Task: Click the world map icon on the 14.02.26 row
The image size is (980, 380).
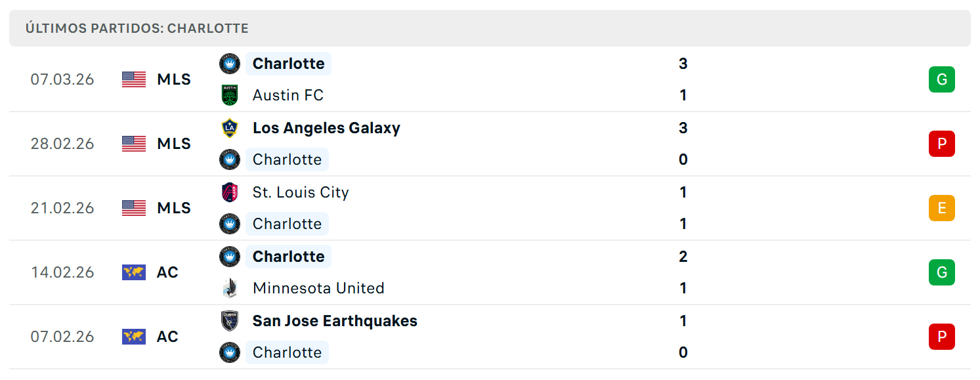Action: [134, 272]
